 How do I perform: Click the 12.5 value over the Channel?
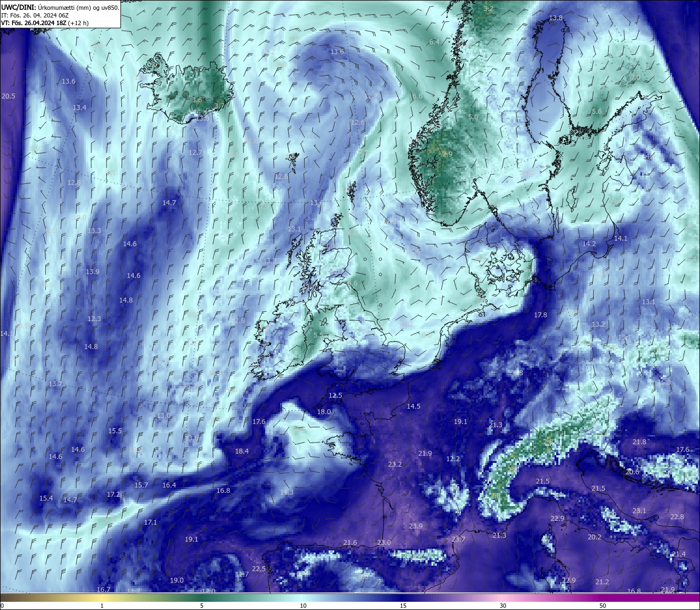tap(335, 396)
